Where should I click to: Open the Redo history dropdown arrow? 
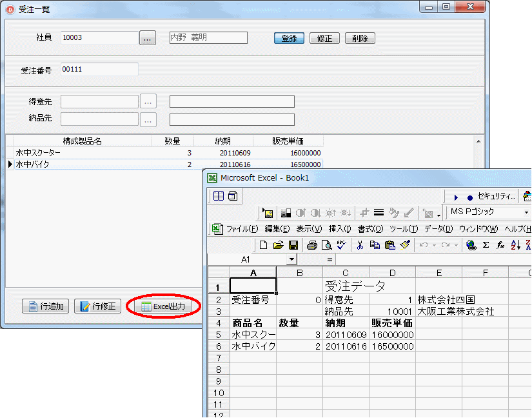tap(456, 245)
